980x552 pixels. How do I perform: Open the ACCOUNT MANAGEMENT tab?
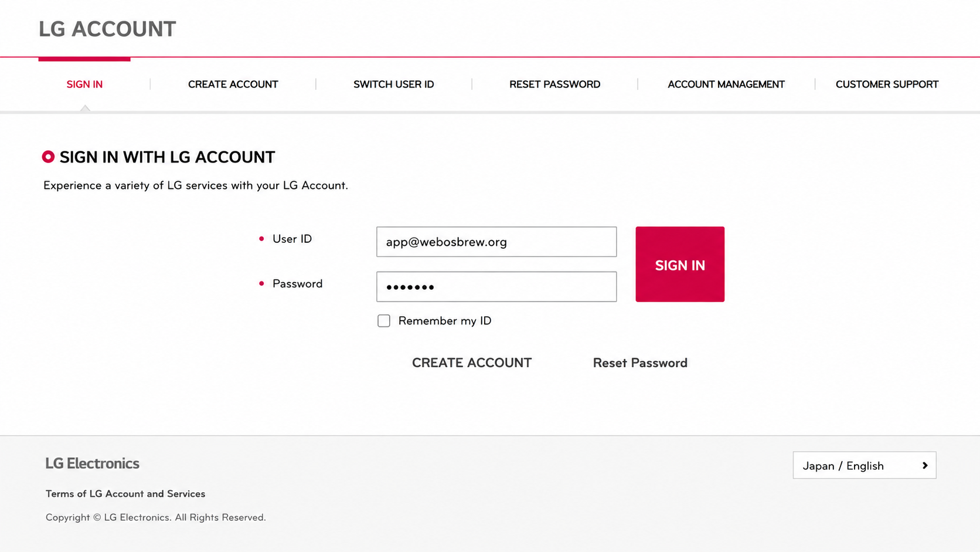726,84
